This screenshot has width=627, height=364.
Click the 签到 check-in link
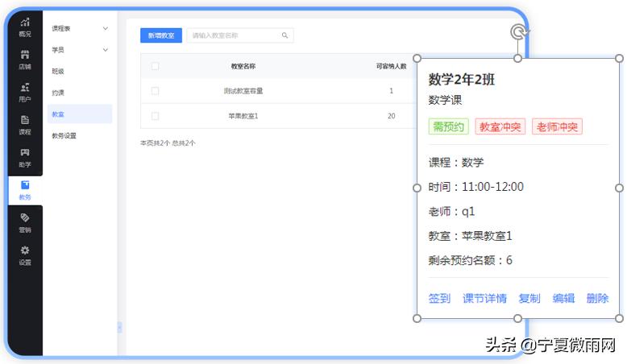point(439,299)
